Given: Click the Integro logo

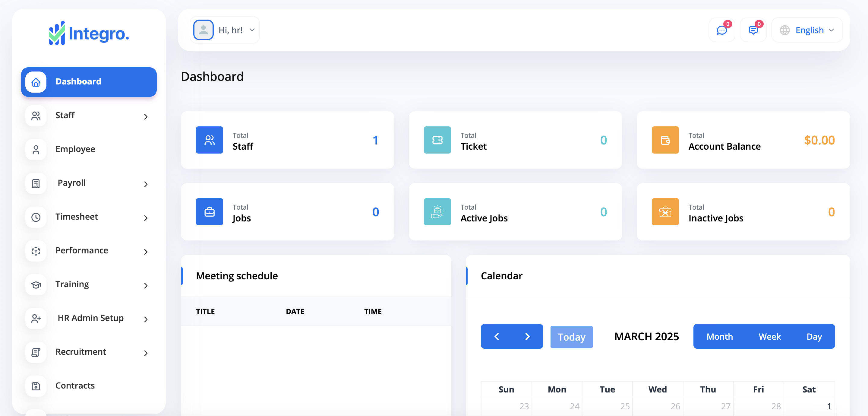Looking at the screenshot, I should point(89,33).
